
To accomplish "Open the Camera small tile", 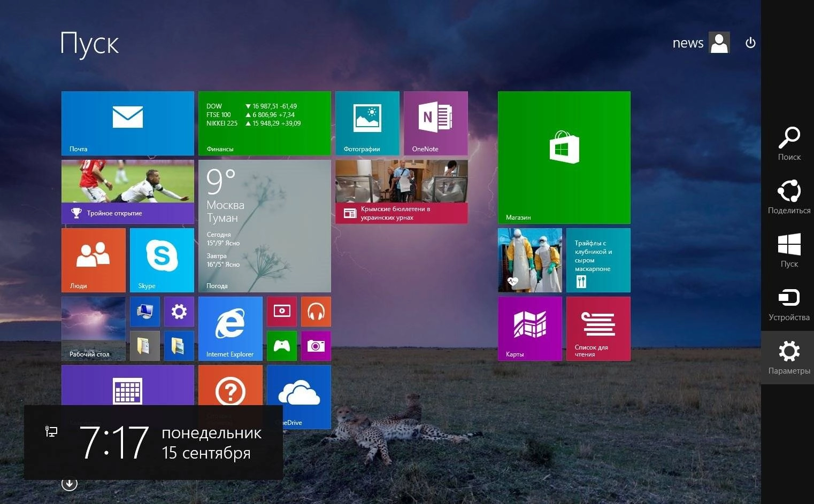I will (x=316, y=346).
